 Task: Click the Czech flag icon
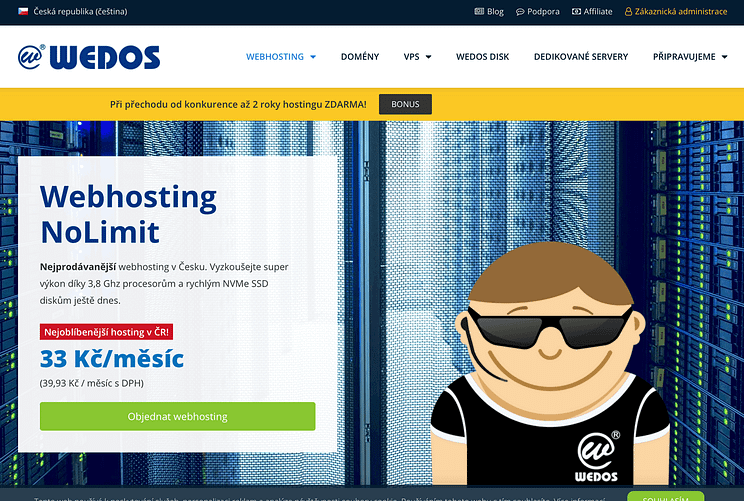(x=23, y=11)
